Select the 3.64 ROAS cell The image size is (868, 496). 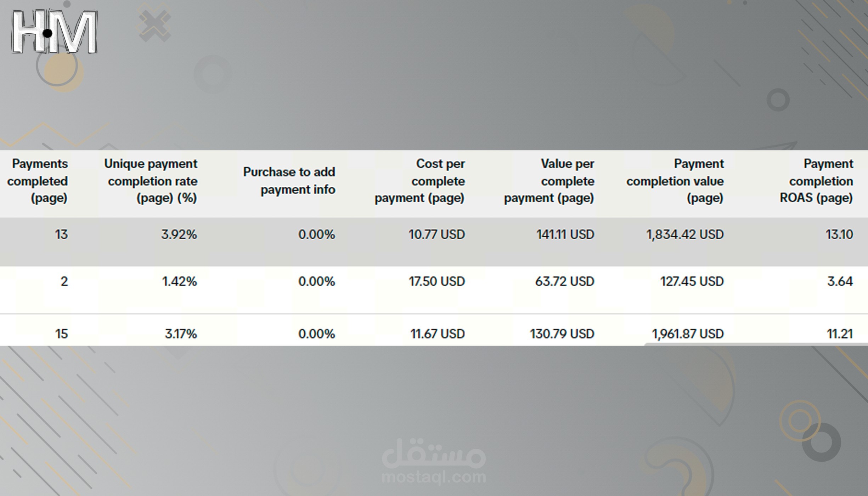[x=840, y=282]
